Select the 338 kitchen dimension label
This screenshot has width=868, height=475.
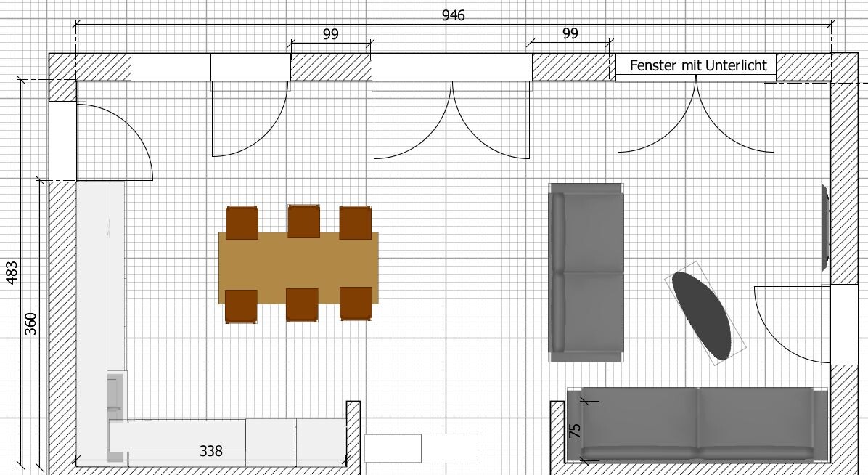pyautogui.click(x=211, y=451)
